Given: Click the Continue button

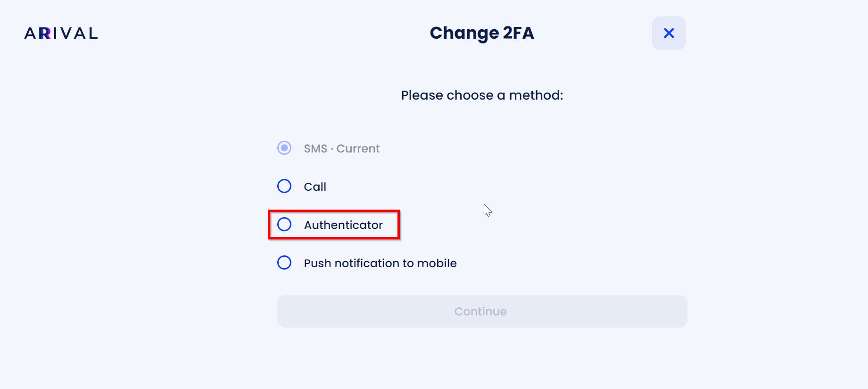Looking at the screenshot, I should 482,311.
